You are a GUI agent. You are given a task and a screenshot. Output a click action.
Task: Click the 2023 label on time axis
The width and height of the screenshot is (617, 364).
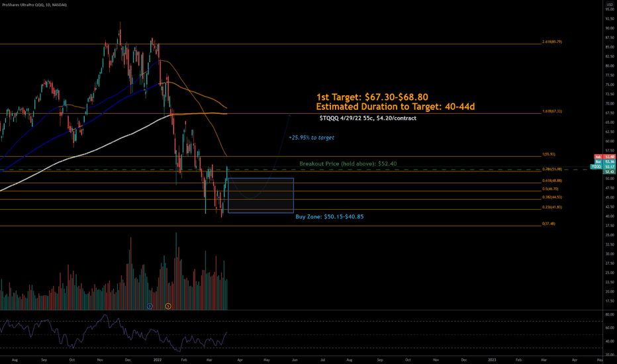pyautogui.click(x=492, y=359)
